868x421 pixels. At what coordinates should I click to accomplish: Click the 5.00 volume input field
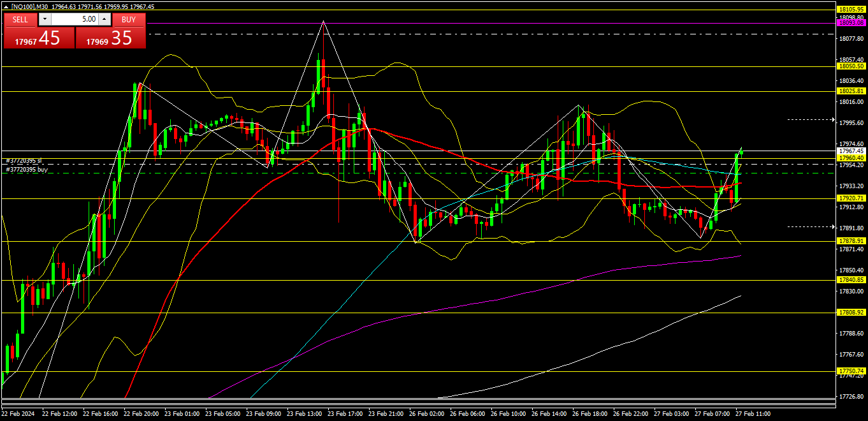click(x=73, y=19)
